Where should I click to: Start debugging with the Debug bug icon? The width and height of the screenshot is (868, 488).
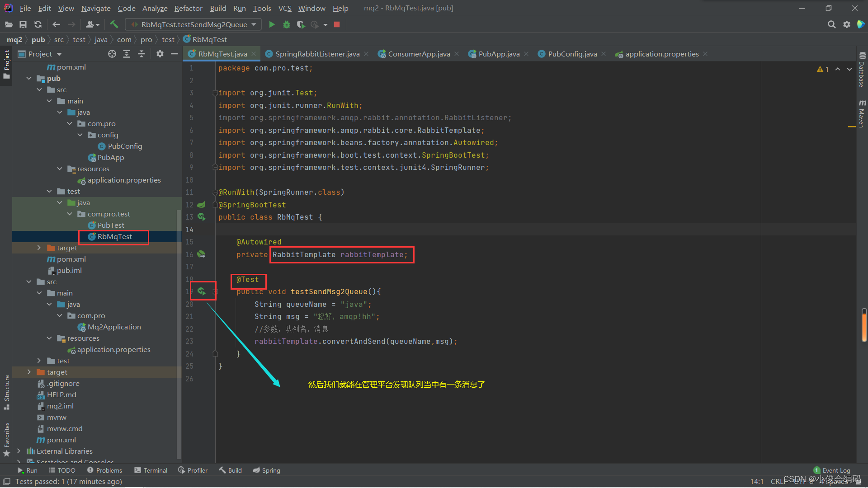click(286, 24)
